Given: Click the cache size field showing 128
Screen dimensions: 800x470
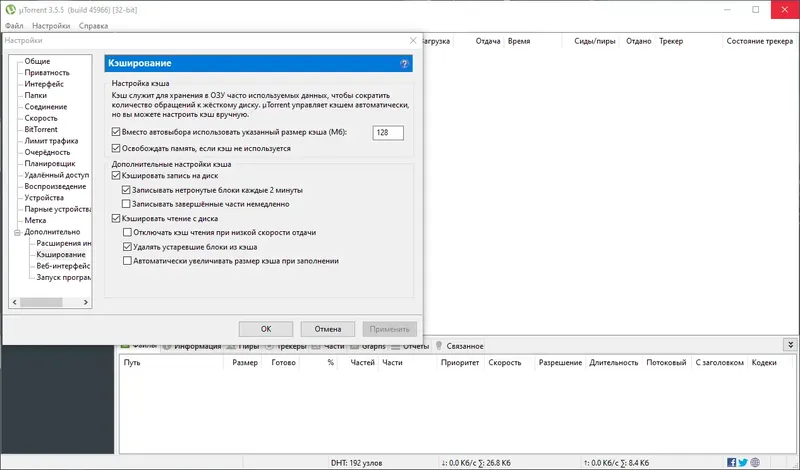Looking at the screenshot, I should click(388, 133).
